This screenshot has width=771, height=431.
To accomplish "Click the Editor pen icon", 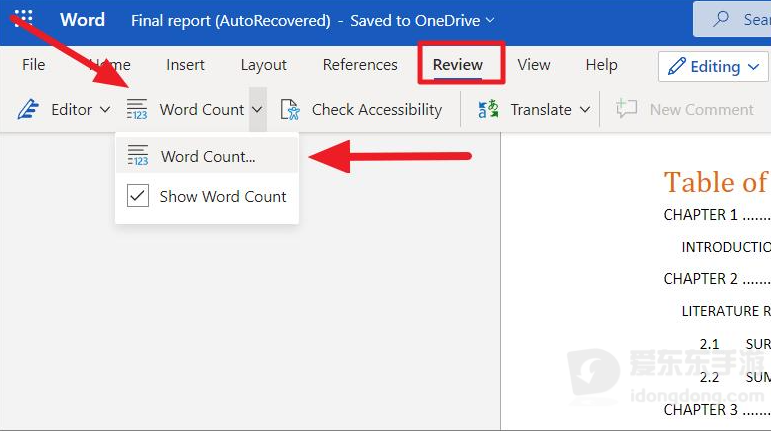I will tap(28, 109).
